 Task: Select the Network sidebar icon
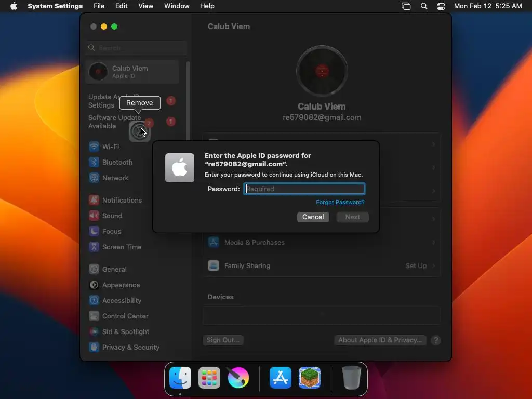(x=94, y=178)
